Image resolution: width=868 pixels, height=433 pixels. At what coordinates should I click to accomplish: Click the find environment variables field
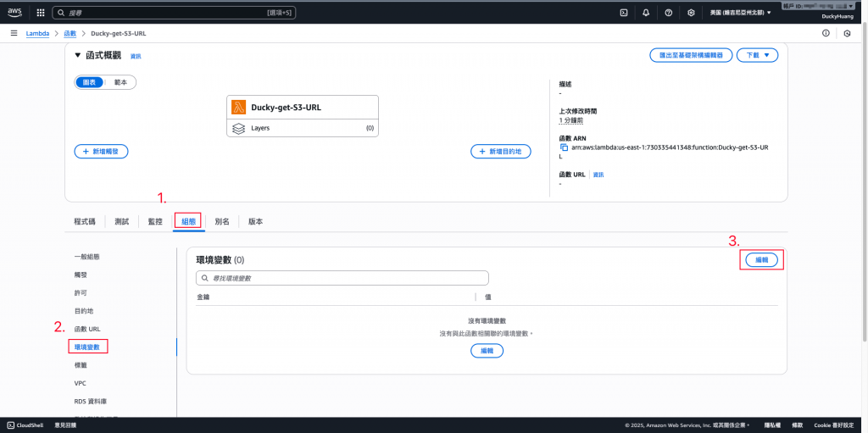coord(342,277)
